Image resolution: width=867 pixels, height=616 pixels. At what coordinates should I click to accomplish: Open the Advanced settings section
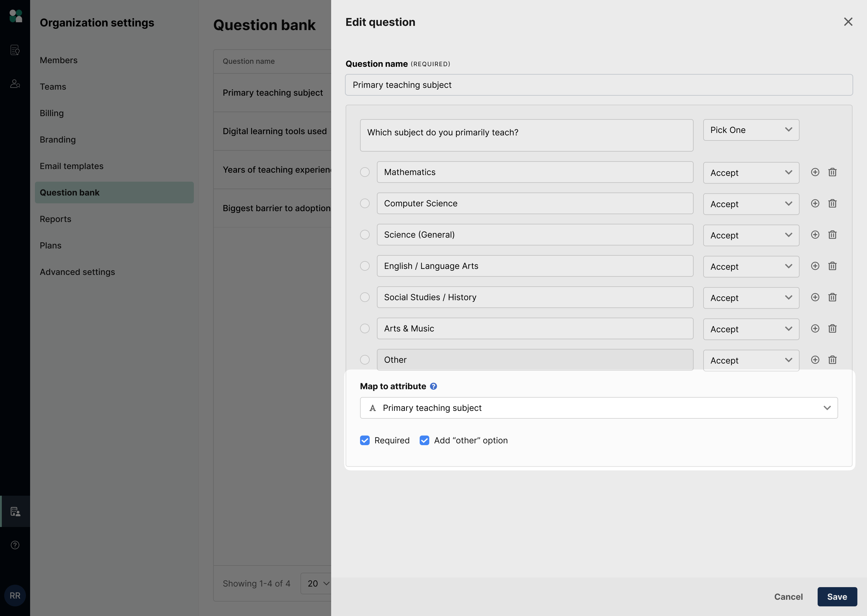tap(77, 272)
